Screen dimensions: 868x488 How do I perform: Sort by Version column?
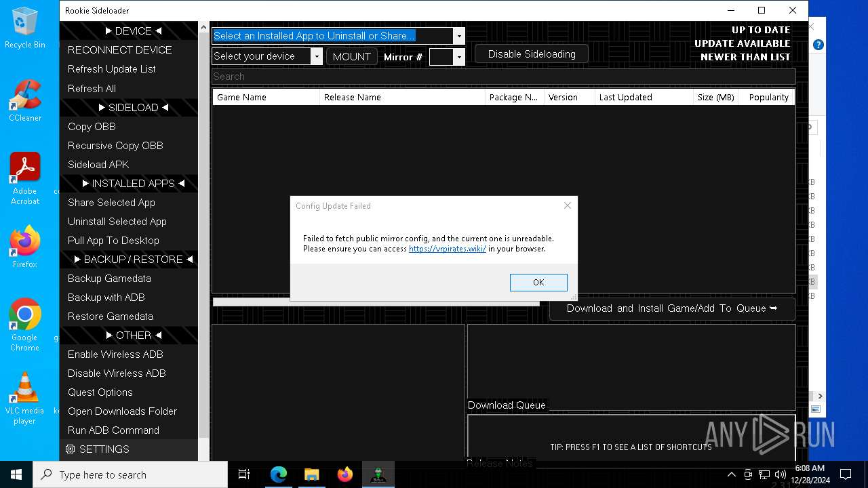(570, 97)
